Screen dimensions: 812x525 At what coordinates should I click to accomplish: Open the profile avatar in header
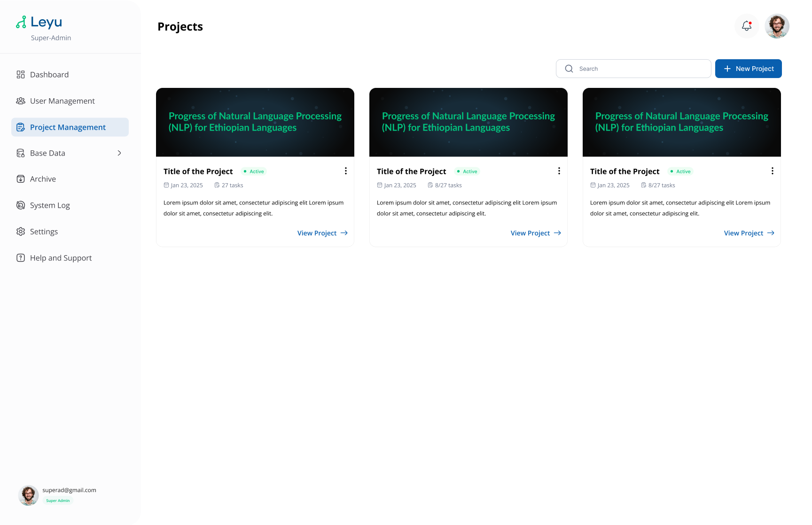click(777, 26)
